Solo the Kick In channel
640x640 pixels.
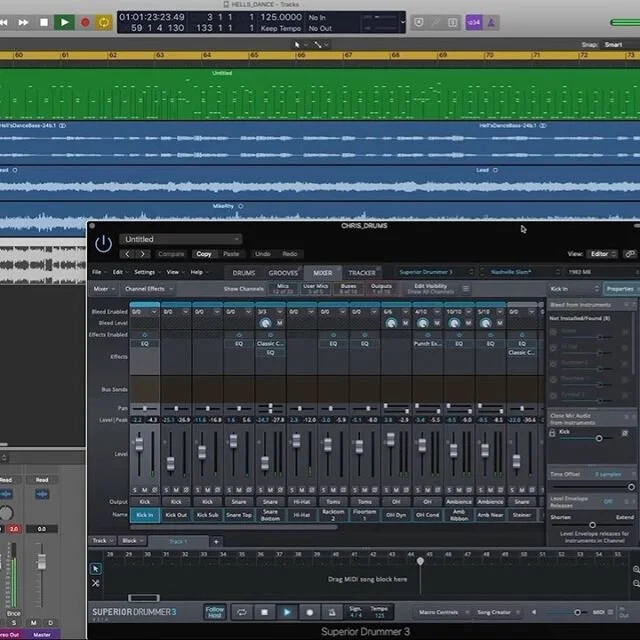tap(135, 490)
